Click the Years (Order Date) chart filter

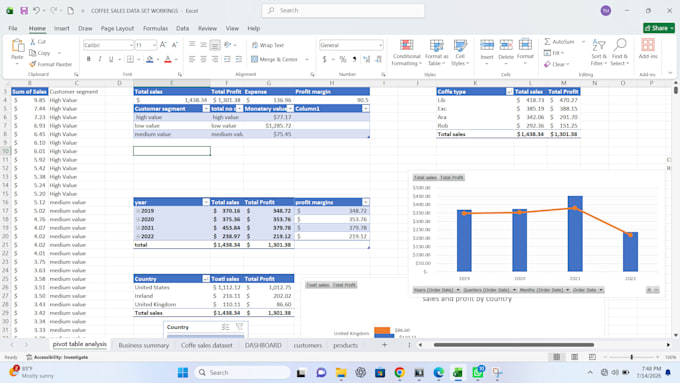pyautogui.click(x=436, y=290)
